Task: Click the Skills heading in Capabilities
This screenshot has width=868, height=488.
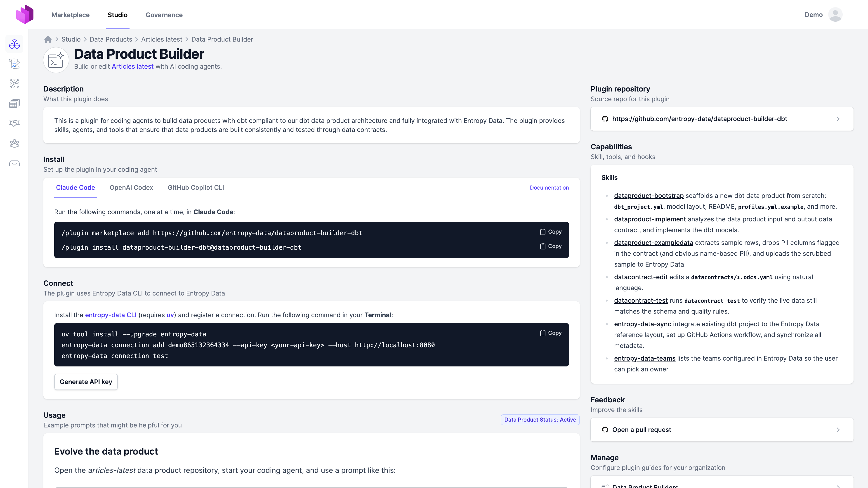Action: click(x=610, y=178)
